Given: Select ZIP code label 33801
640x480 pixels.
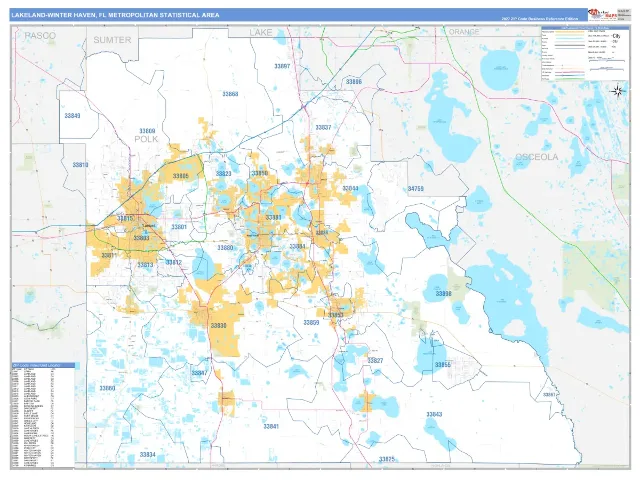Looking at the screenshot, I should click(x=179, y=227).
